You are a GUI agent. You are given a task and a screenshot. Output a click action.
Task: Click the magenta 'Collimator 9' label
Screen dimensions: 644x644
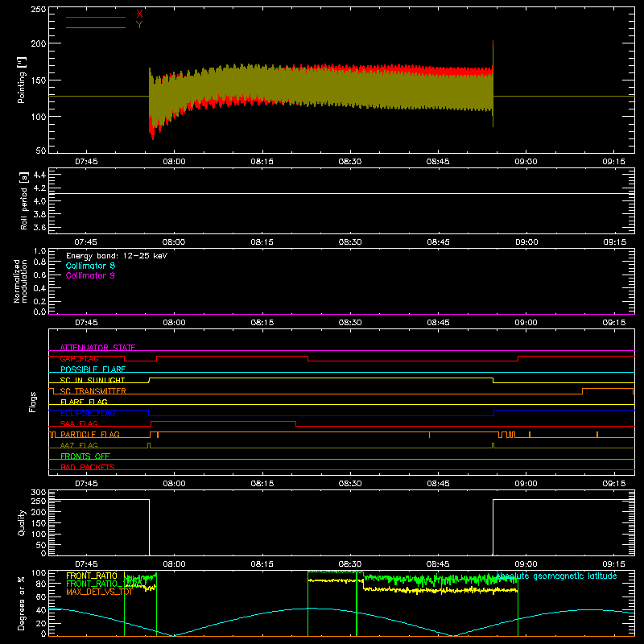pos(90,275)
